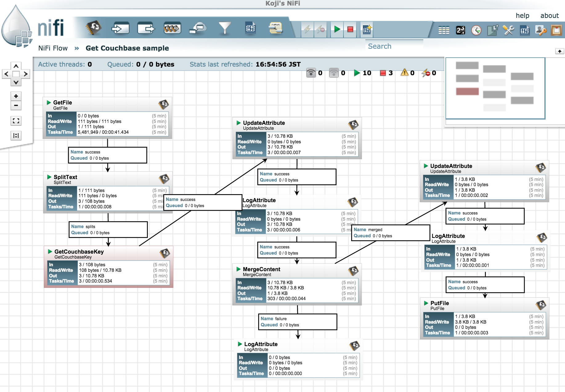The width and height of the screenshot is (565, 392).
Task: Select the GetFile processor
Action: click(107, 118)
